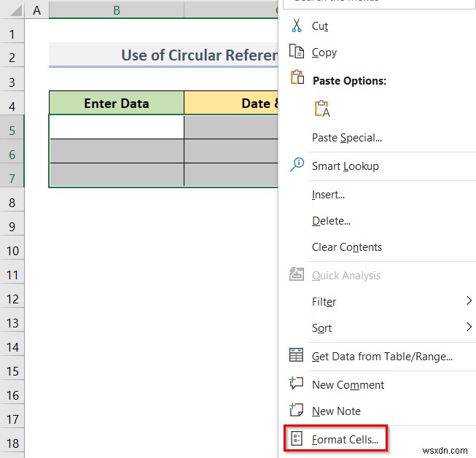Select the Date cell in row 5

[231, 127]
